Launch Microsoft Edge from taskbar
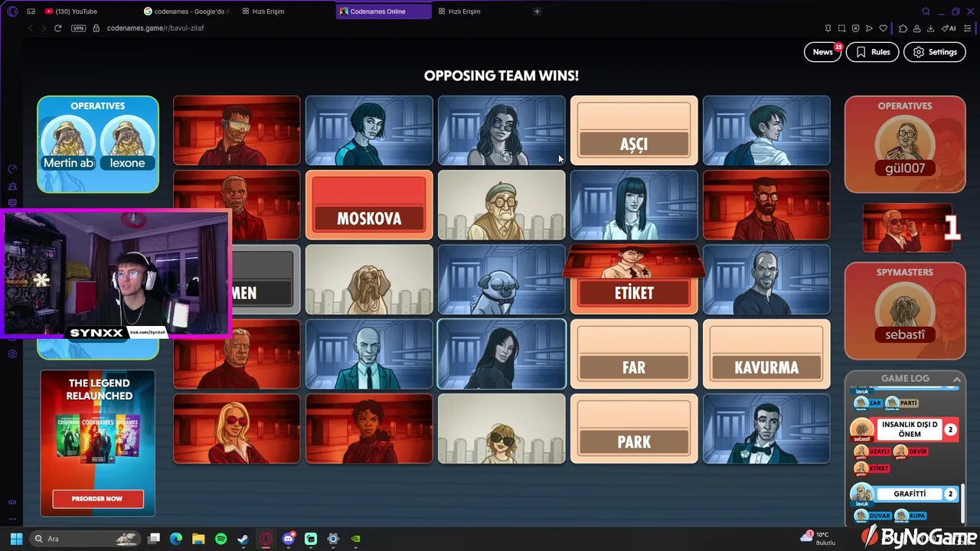 pos(176,539)
